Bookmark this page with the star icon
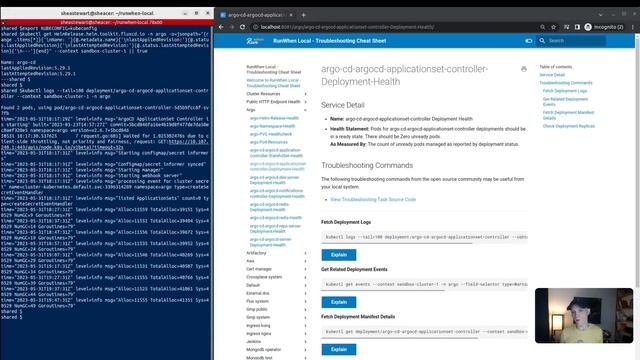The width and height of the screenshot is (640, 360). 553,27
